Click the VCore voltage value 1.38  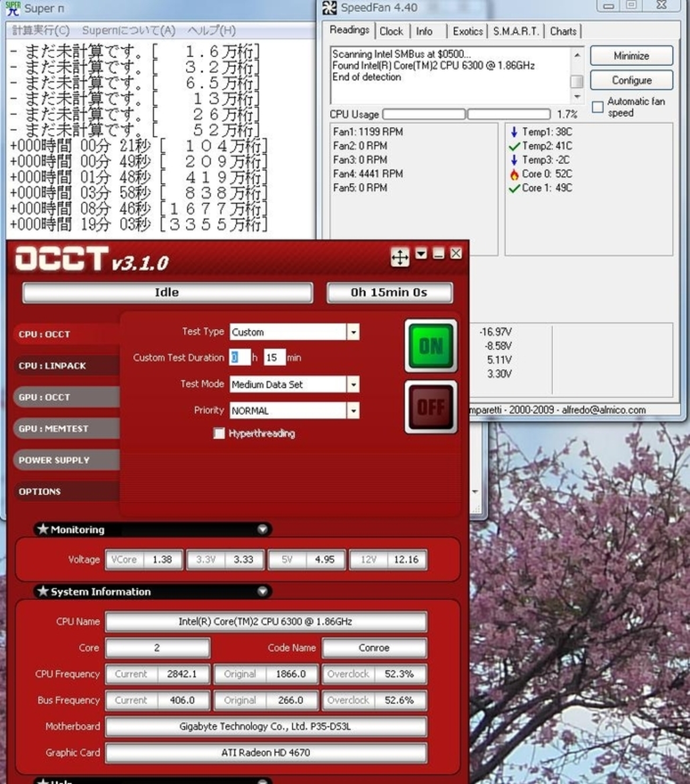162,559
